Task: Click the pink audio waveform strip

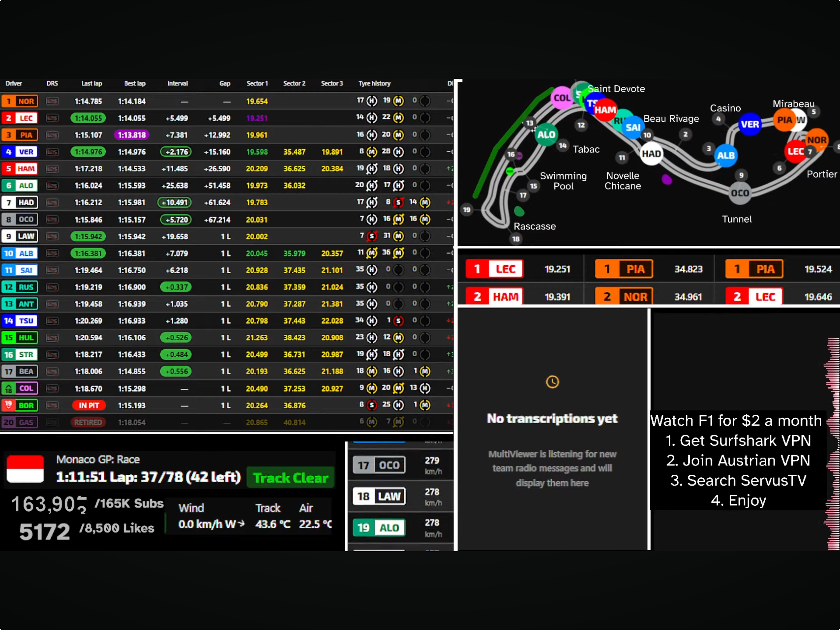Action: pos(832,444)
